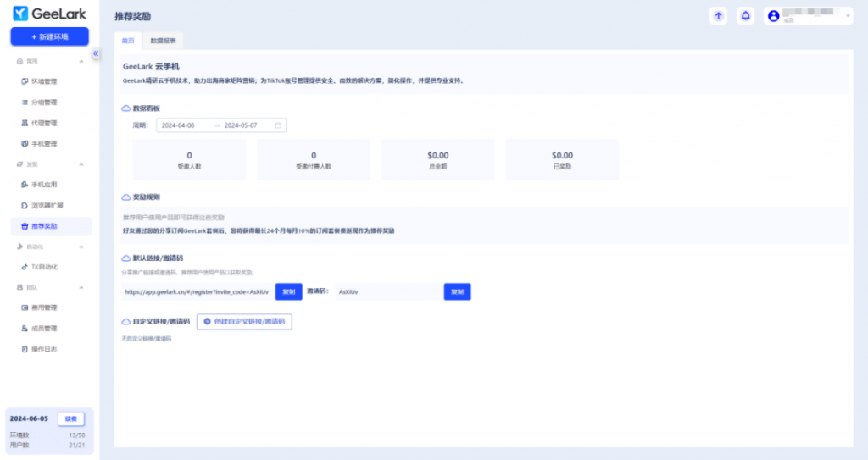The image size is (868, 460).
Task: Collapse the sidebar with double-chevron icon
Action: (96, 53)
